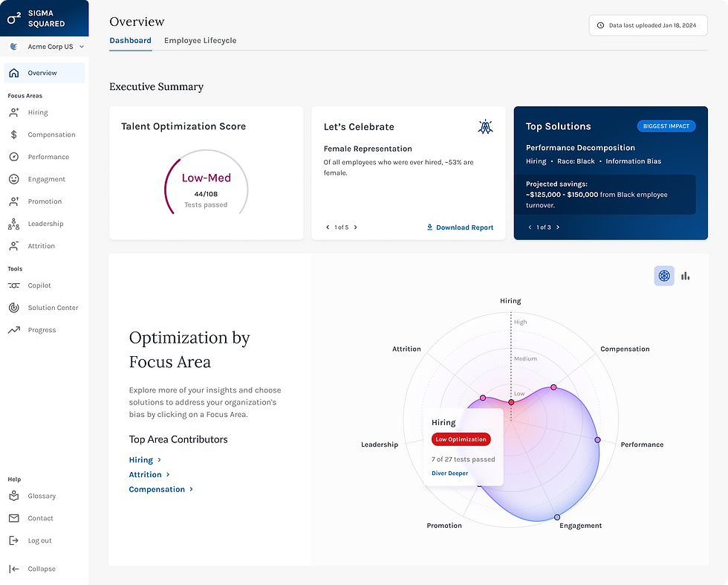This screenshot has width=728, height=585.
Task: Open the Acme Corp US organization dropdown
Action: coord(46,46)
